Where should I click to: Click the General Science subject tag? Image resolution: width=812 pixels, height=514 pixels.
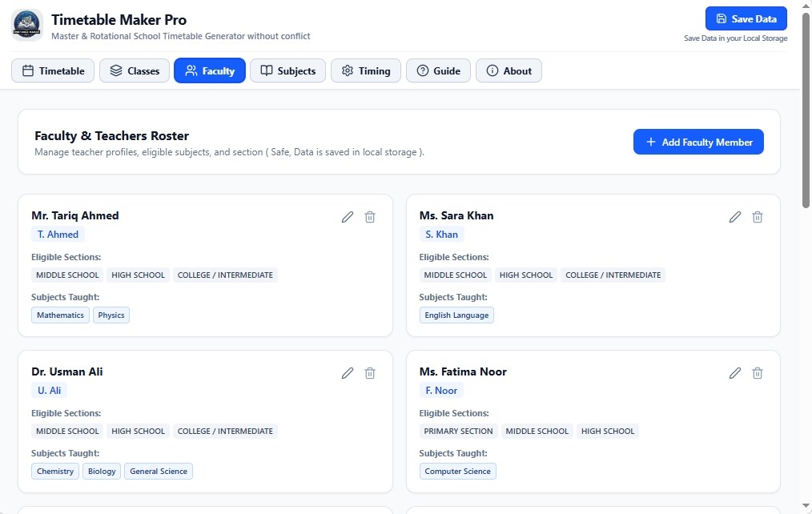(x=159, y=472)
